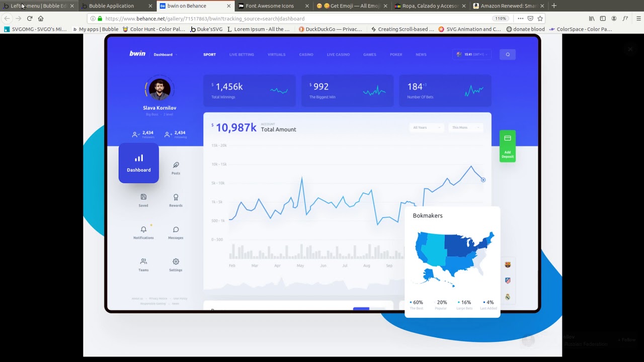Viewport: 644px width, 362px height.
Task: Switch to the Font Awesome Icons tab
Action: tap(273, 6)
